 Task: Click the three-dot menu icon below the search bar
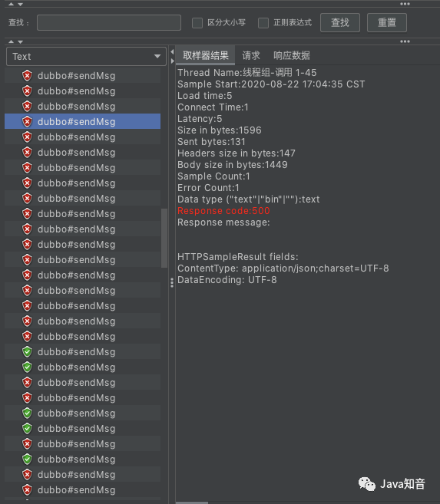[x=405, y=41]
